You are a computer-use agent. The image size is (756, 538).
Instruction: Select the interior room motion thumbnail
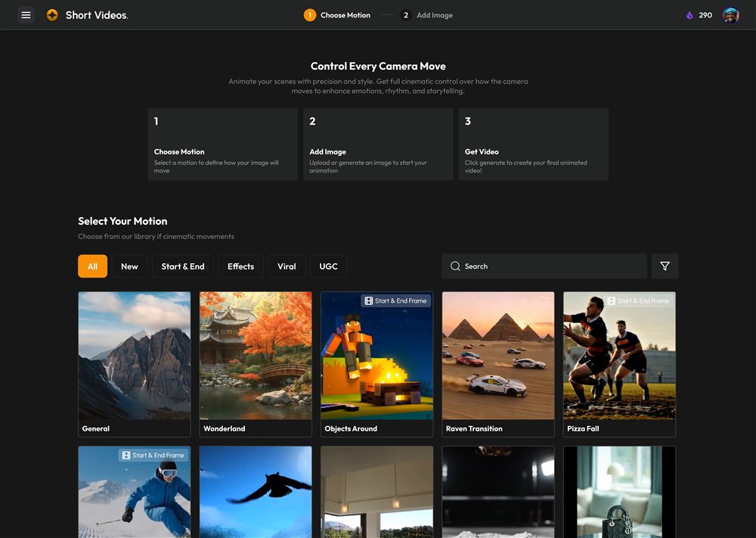tap(377, 492)
